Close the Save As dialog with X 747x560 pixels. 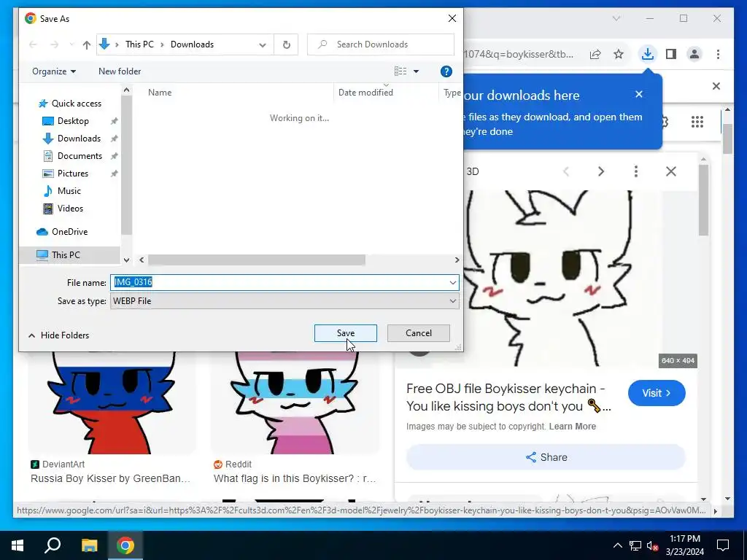click(x=452, y=18)
